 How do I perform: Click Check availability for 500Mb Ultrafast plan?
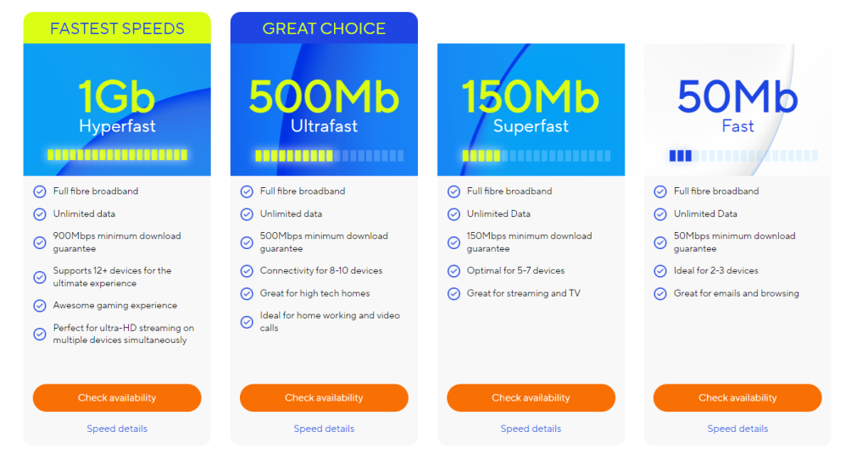[x=324, y=397]
